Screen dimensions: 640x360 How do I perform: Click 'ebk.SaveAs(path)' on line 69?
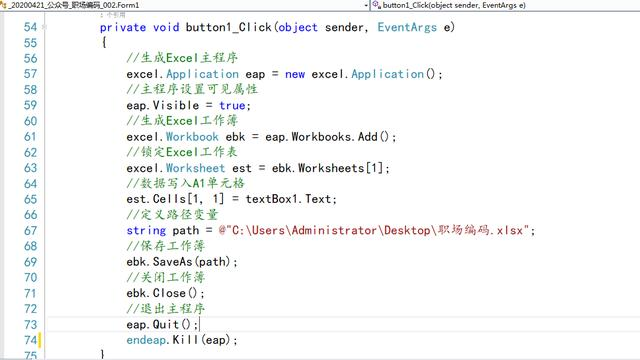(179, 262)
